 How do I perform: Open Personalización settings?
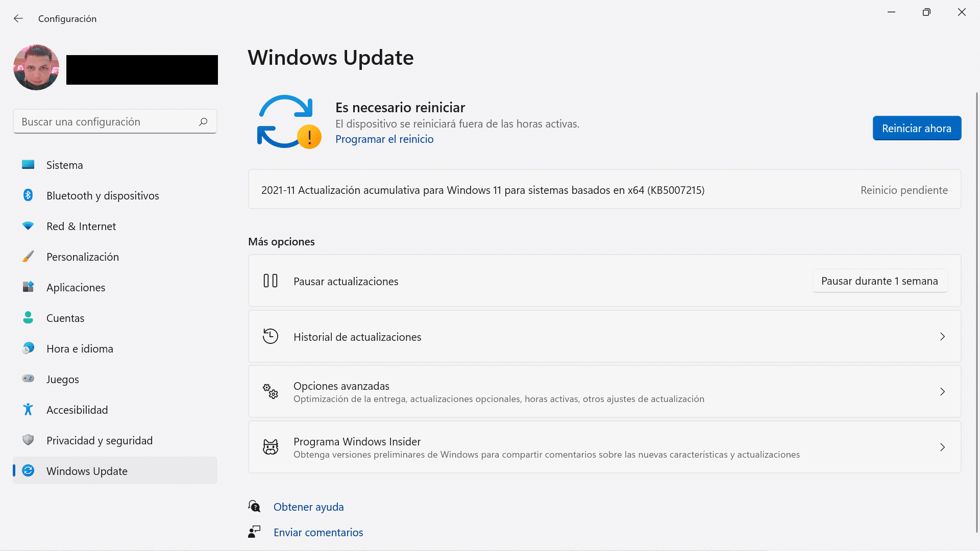tap(115, 257)
